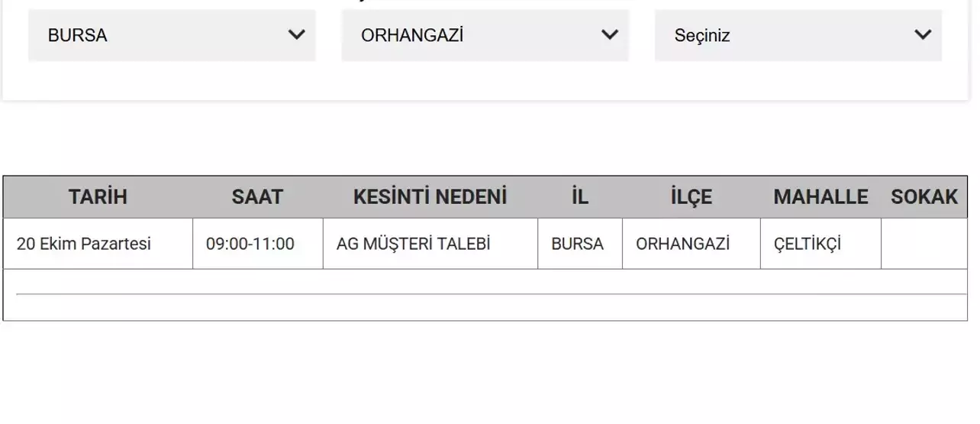Click the MAHALLE column header

coord(820,197)
